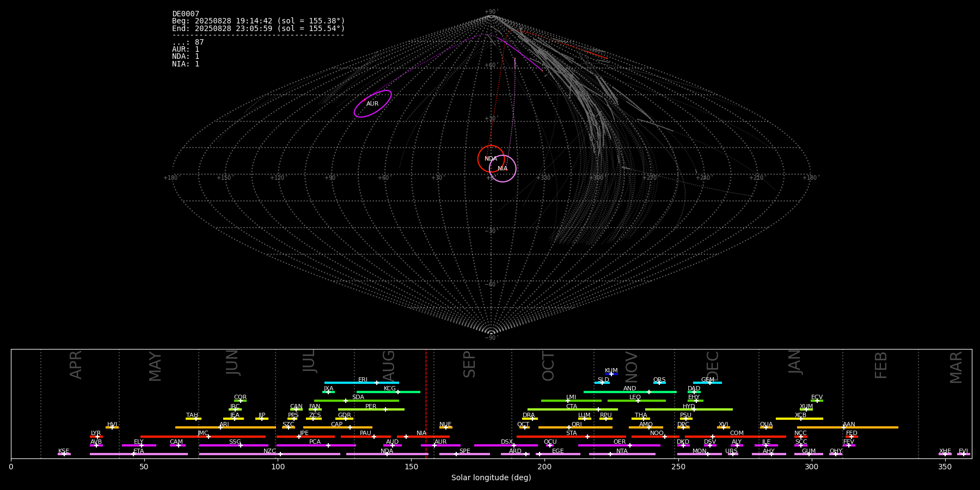Select the STA shower label in the timeline

pos(571,433)
